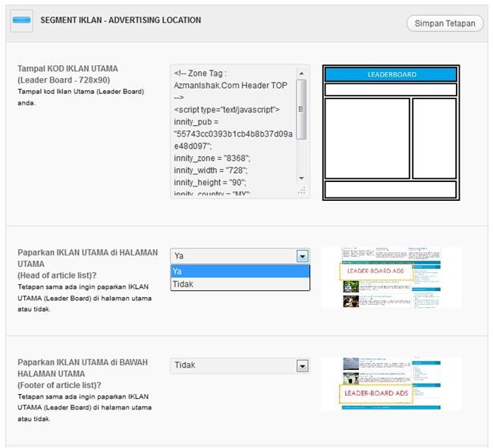Click the textarea vertical scrollbar thumb
This screenshot has width=493, height=448.
(301, 109)
